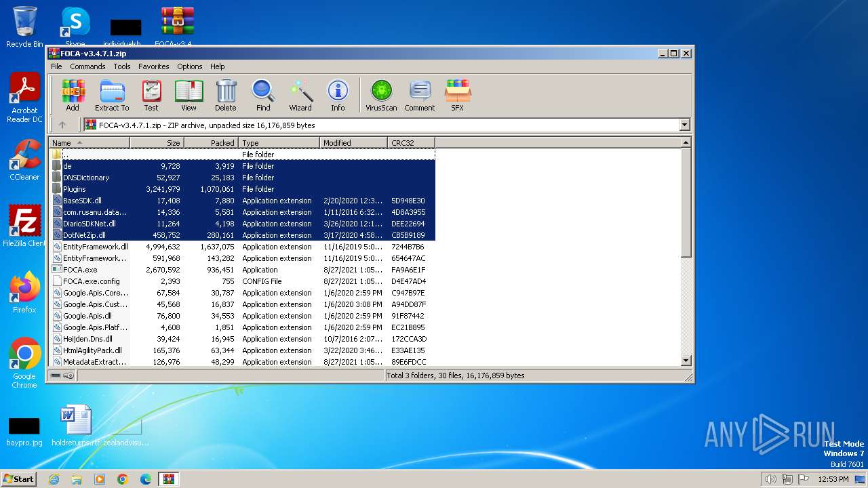Click the Start button
This screenshot has width=868, height=488.
18,479
